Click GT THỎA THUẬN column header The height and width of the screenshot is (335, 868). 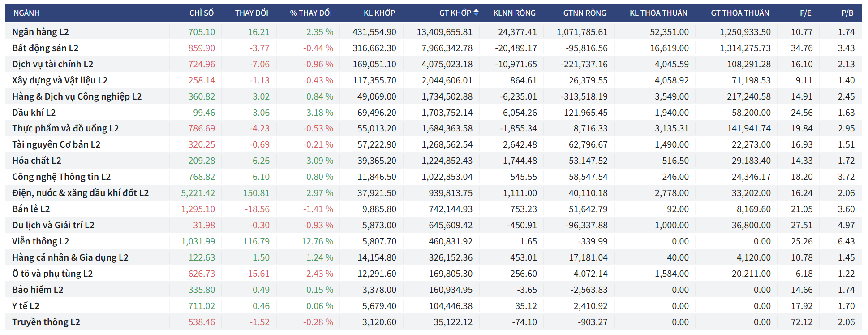click(x=740, y=13)
